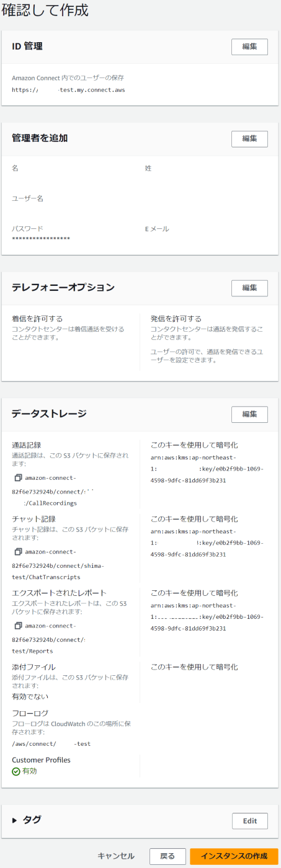281x868 pixels.
Task: Click the タグ section heading
Action: pyautogui.click(x=32, y=820)
